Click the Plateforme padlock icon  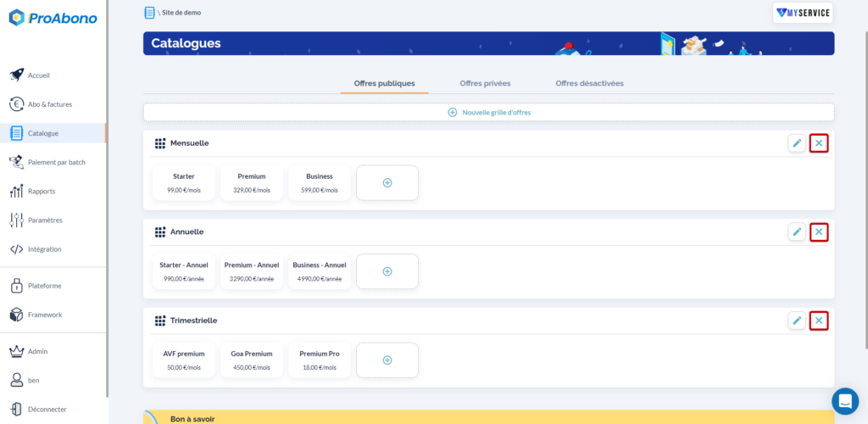pyautogui.click(x=17, y=286)
